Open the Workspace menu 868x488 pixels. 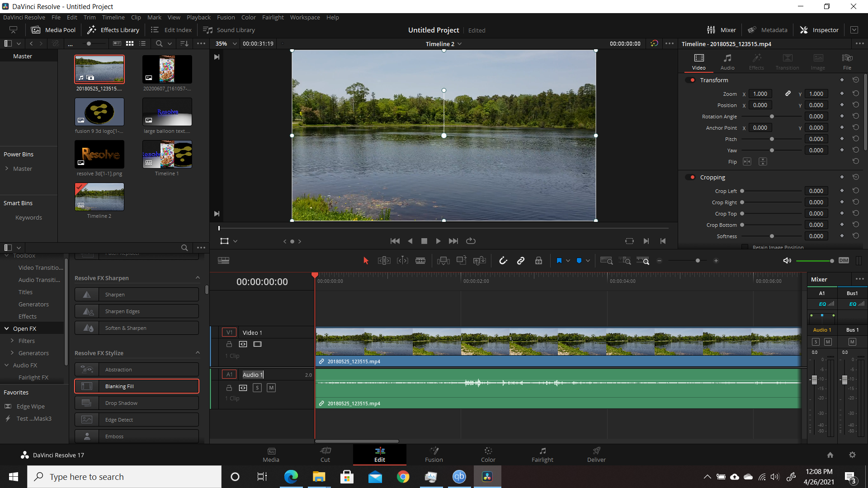click(305, 17)
